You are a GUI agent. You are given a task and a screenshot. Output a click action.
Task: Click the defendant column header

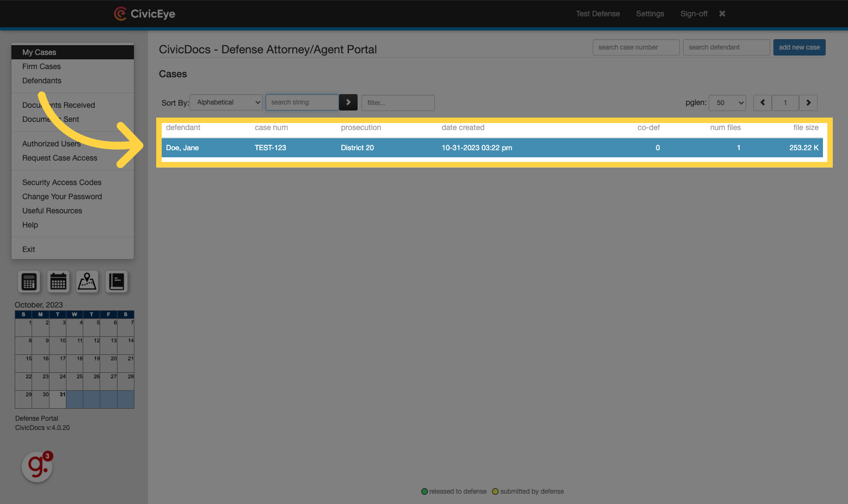coord(183,127)
